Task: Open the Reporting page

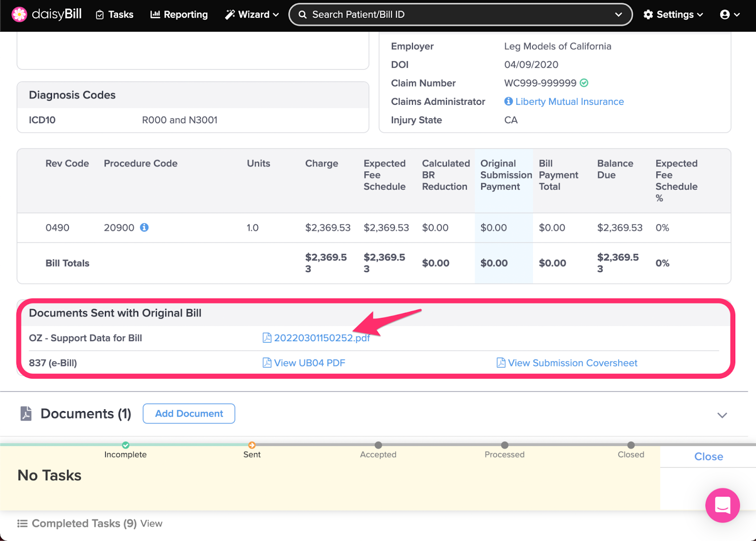Action: (x=179, y=15)
